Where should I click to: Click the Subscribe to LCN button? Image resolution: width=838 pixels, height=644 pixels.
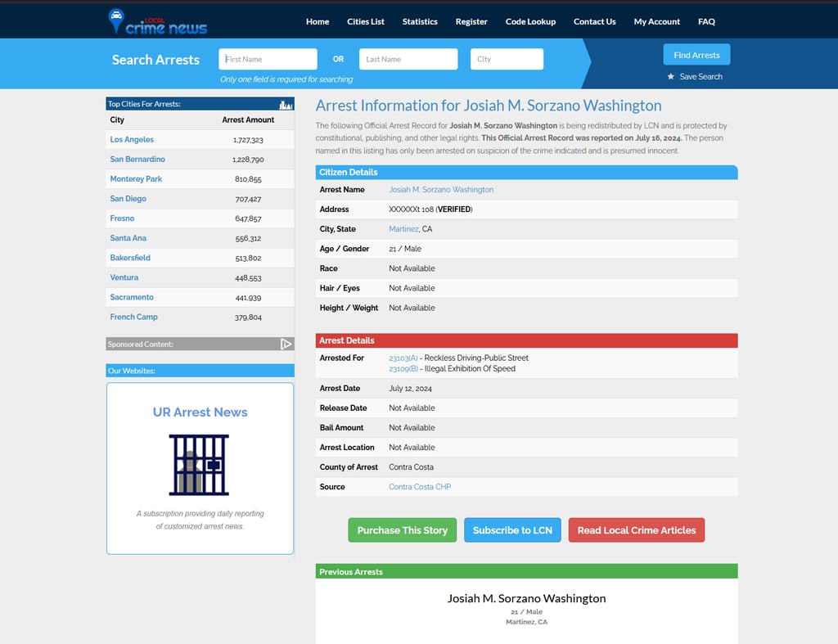click(512, 530)
